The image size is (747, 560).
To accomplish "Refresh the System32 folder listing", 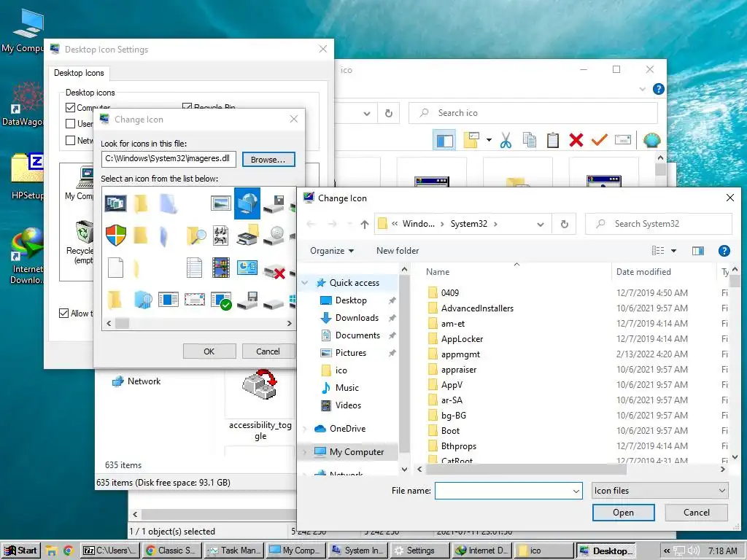I will (564, 224).
